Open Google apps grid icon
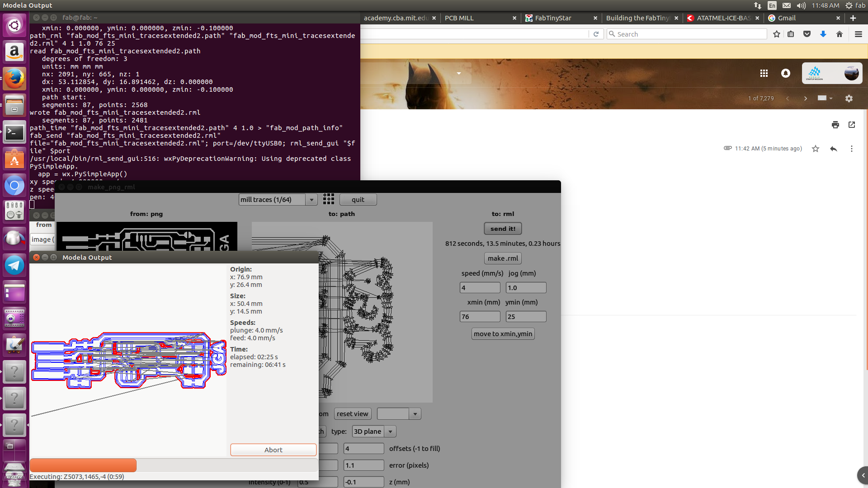Viewport: 868px width, 488px height. 764,73
